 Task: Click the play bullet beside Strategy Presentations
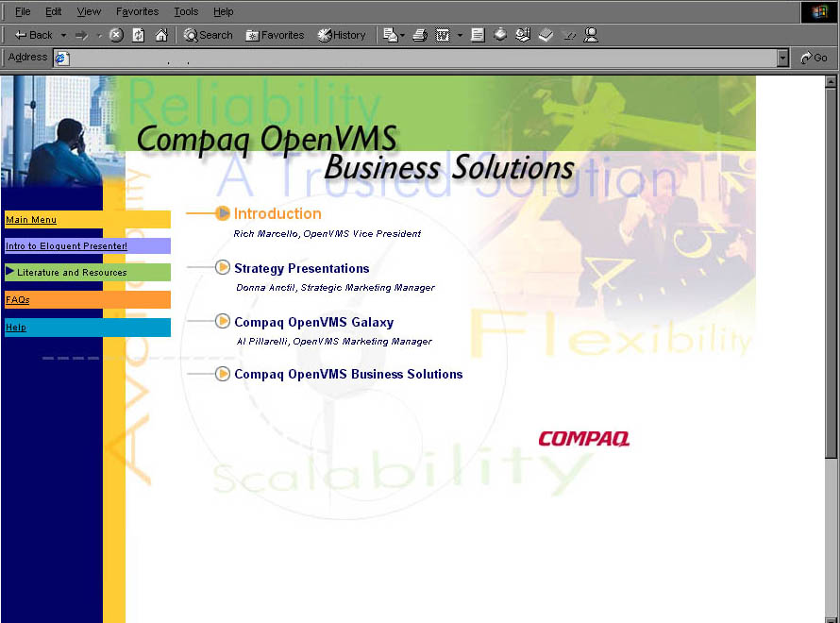coord(223,267)
